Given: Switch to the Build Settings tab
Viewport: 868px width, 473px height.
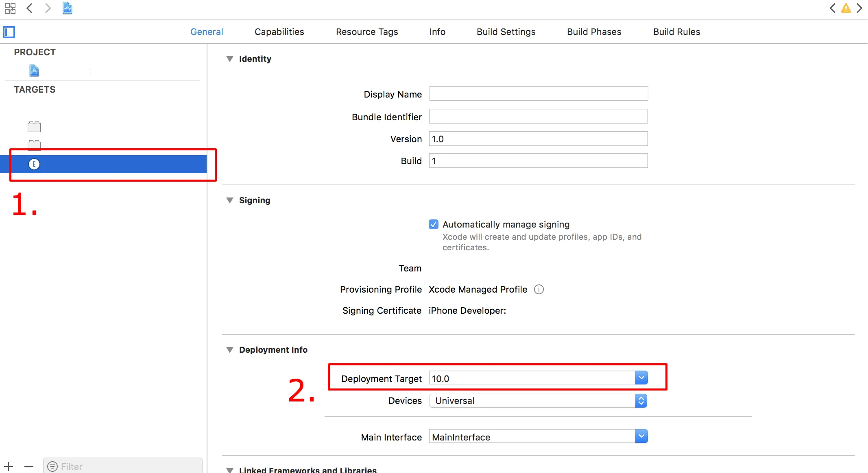Looking at the screenshot, I should (506, 32).
